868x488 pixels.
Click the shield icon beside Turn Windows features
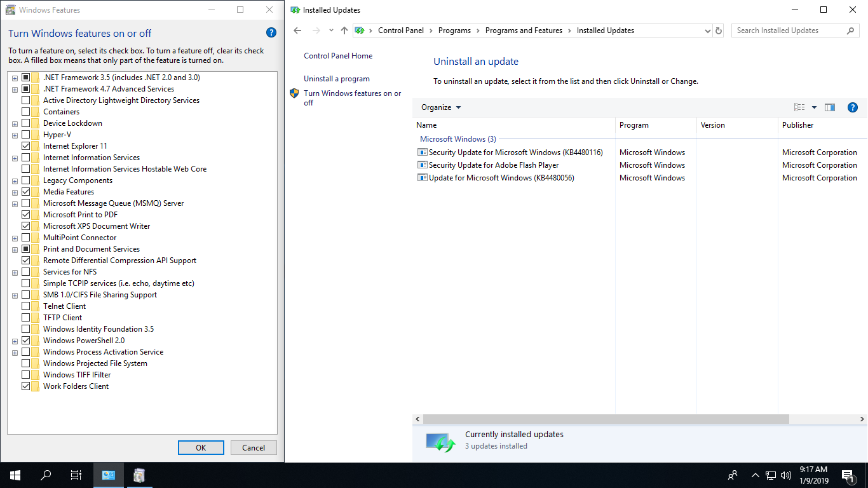click(294, 93)
